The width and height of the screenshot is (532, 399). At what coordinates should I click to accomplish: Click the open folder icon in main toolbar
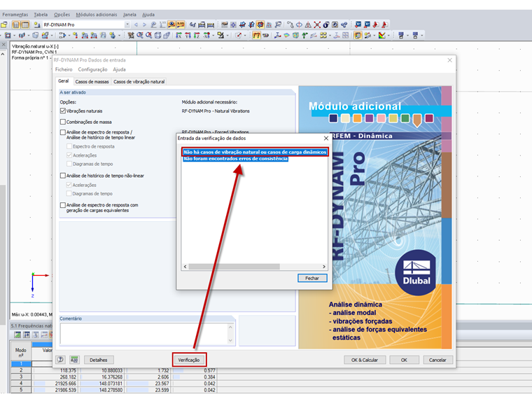3,24
